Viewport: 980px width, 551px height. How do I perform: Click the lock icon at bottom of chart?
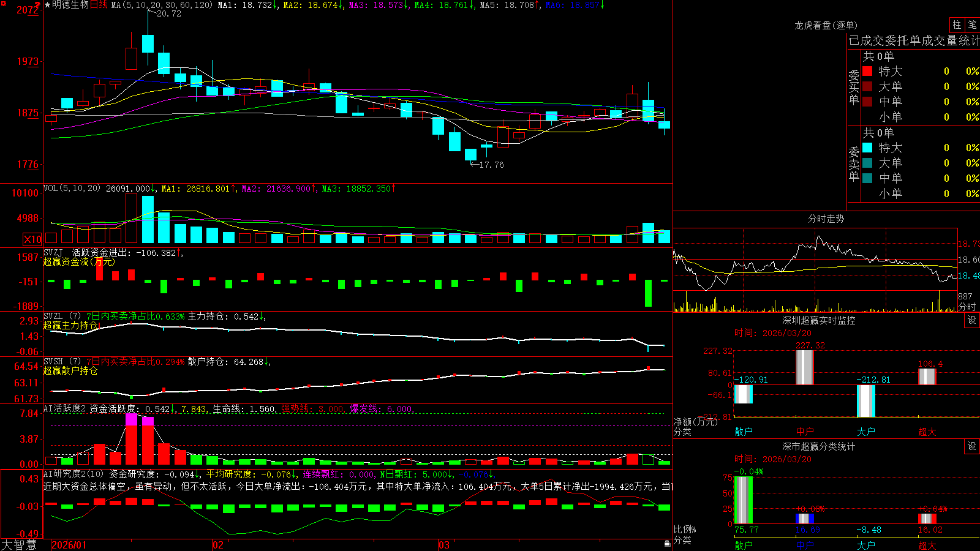(x=667, y=544)
